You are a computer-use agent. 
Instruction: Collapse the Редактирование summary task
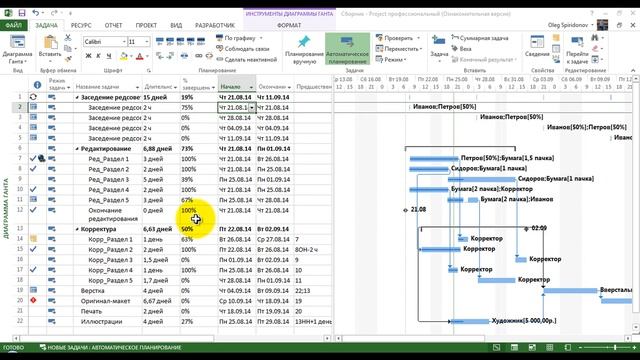[77, 149]
